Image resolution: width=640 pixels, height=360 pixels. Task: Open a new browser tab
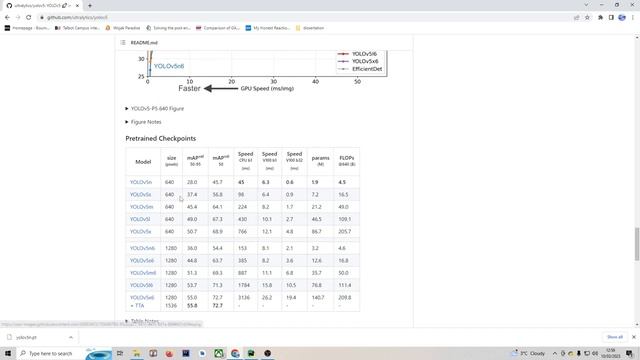tap(90, 6)
